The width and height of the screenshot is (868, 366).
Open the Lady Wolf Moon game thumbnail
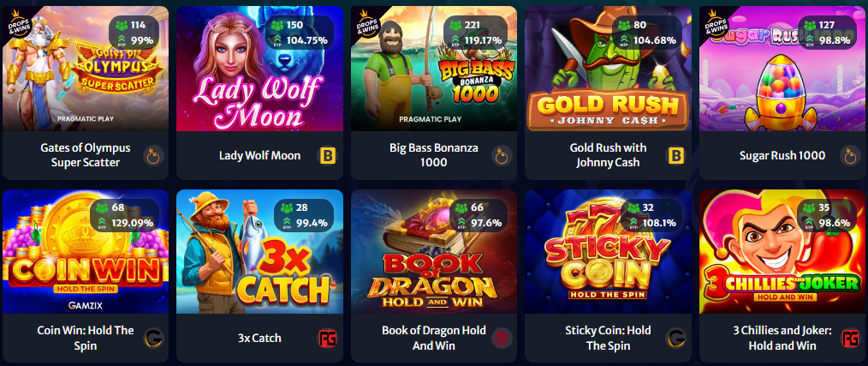tap(259, 69)
